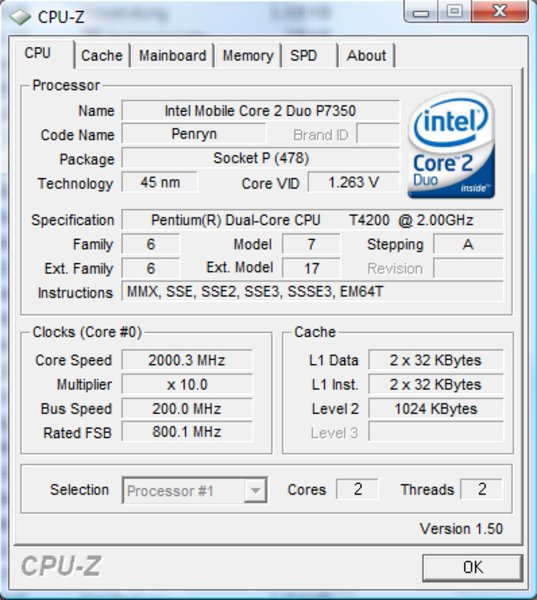Image resolution: width=537 pixels, height=600 pixels.
Task: Click the Specification field Pentium(R) Dual-Core CPU T4200
Action: point(312,220)
